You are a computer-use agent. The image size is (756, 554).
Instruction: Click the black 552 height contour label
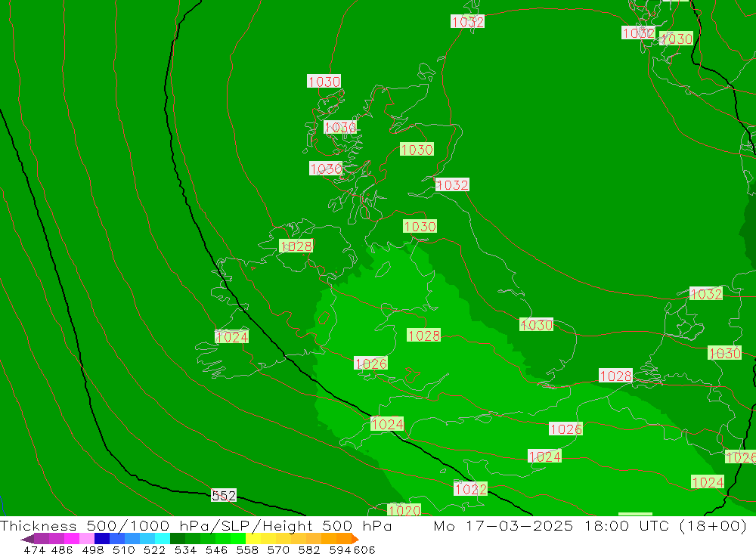coord(224,495)
